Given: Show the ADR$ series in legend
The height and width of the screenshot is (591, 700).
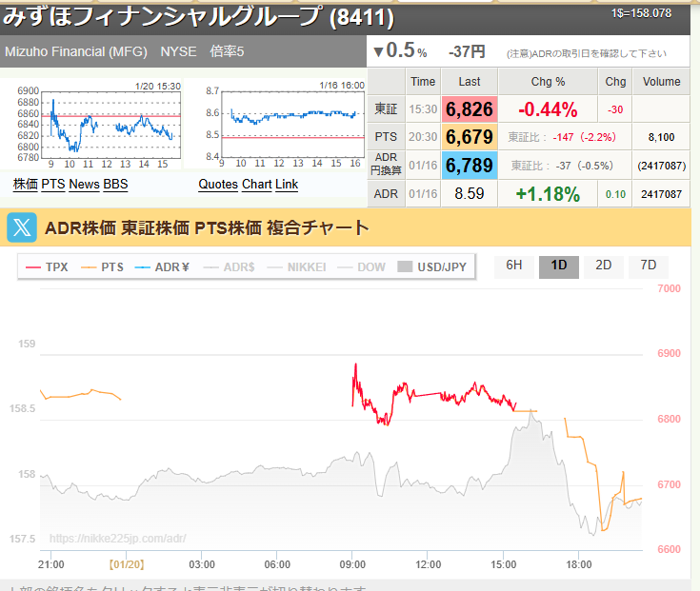Looking at the screenshot, I should tap(231, 267).
